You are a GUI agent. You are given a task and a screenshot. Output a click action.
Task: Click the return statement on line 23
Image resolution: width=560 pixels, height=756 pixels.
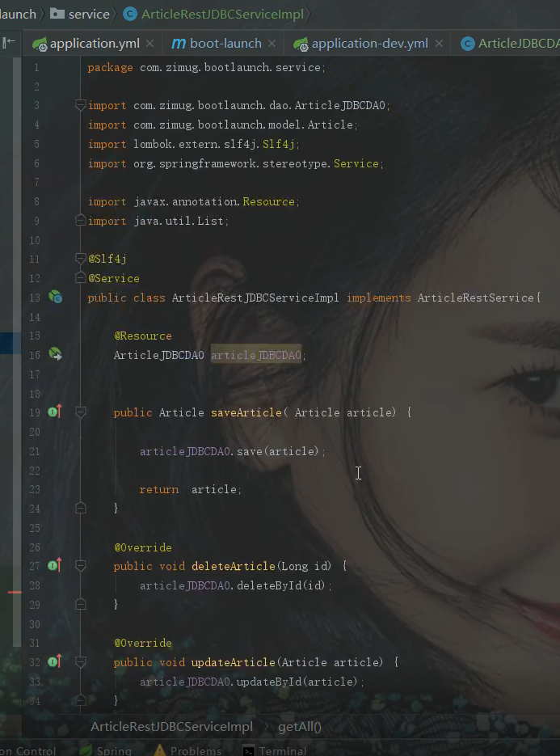pyautogui.click(x=191, y=489)
